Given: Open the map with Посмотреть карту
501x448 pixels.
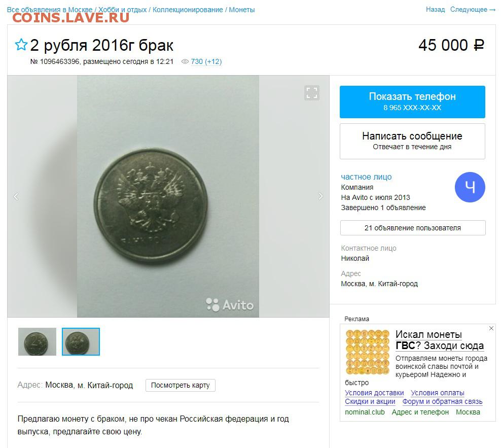Looking at the screenshot, I should coord(180,385).
